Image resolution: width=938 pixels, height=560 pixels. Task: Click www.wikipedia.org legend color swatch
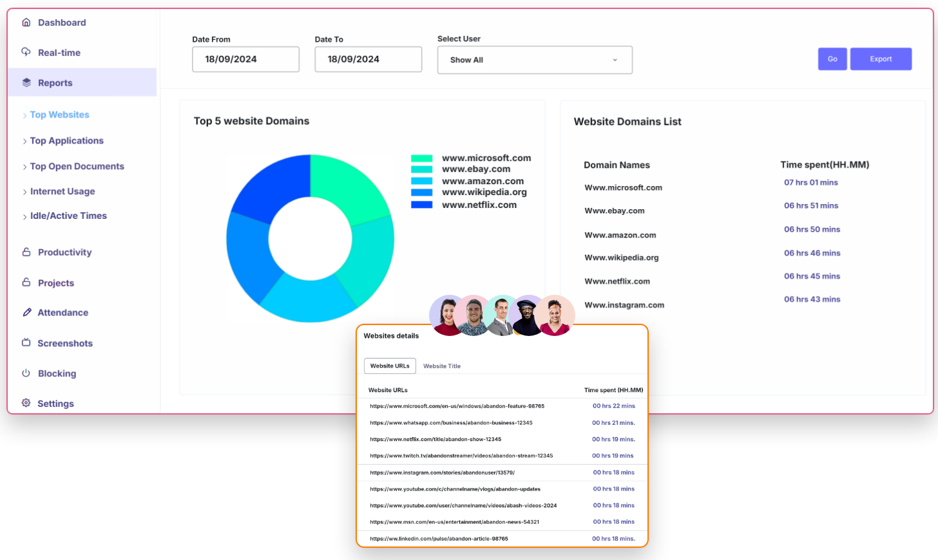tap(422, 192)
